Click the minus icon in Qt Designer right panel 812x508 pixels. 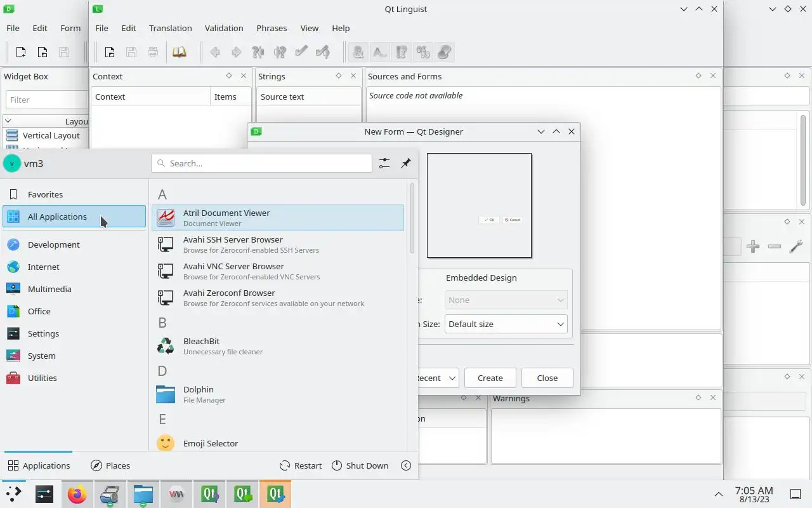(x=775, y=246)
